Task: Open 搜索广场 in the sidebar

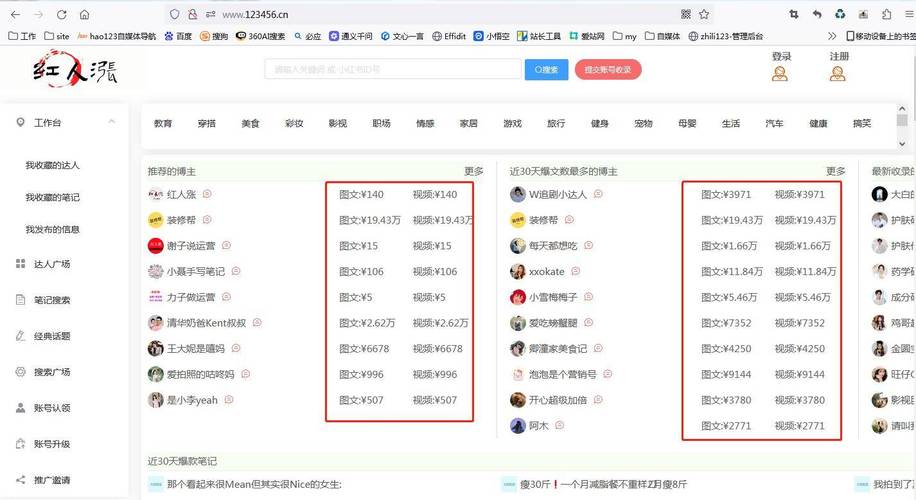Action: point(51,372)
